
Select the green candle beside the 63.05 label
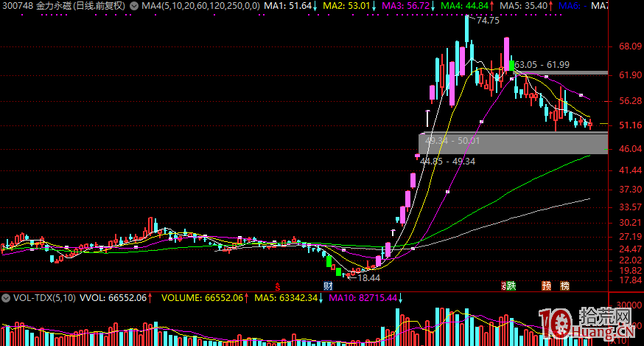click(511, 65)
